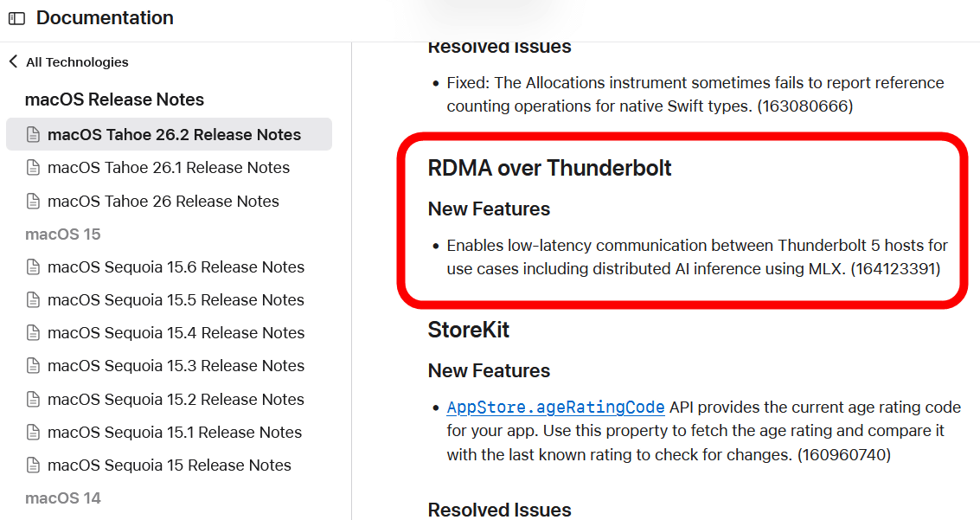Click the macOS 14 group label
The image size is (980, 520).
pos(63,498)
